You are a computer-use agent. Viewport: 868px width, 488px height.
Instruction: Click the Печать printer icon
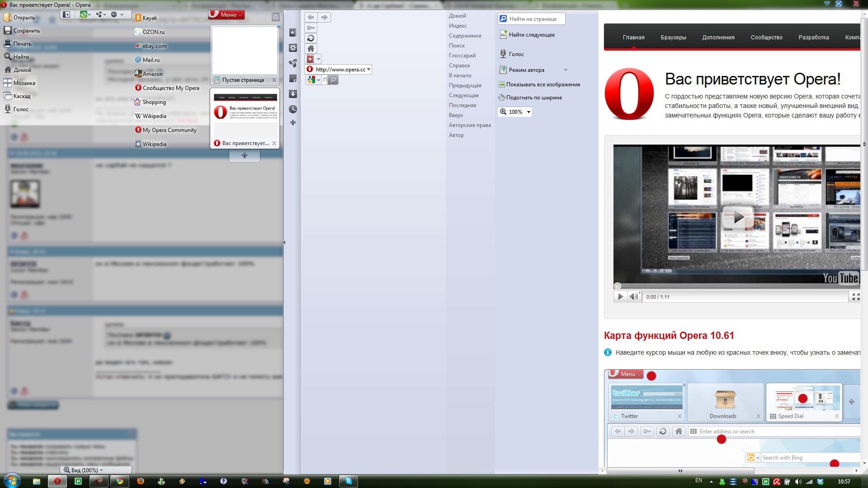click(7, 44)
